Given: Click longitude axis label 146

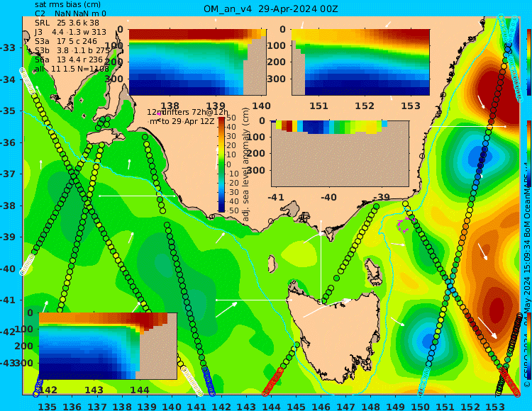Looking at the screenshot, I should 321,406.
